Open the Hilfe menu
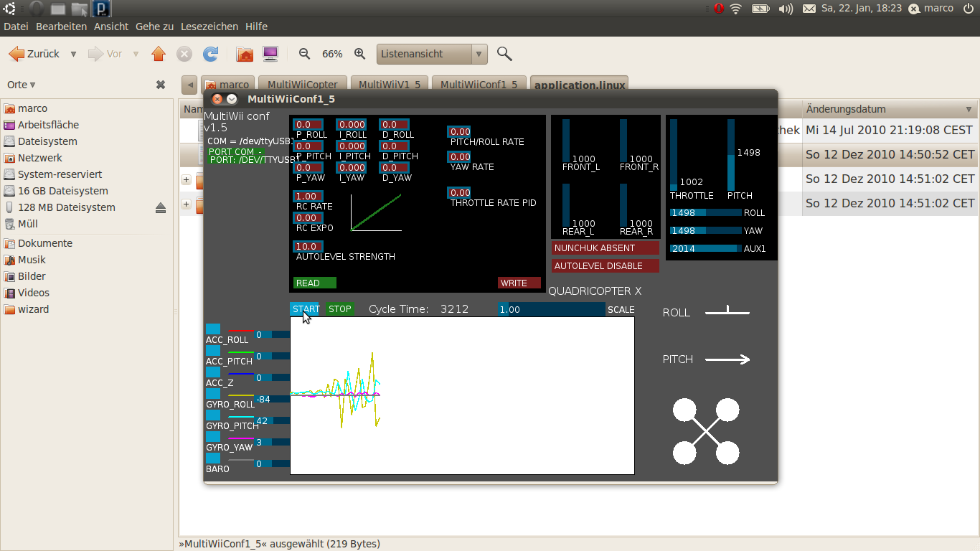Screen dimensions: 980x551 point(256,27)
